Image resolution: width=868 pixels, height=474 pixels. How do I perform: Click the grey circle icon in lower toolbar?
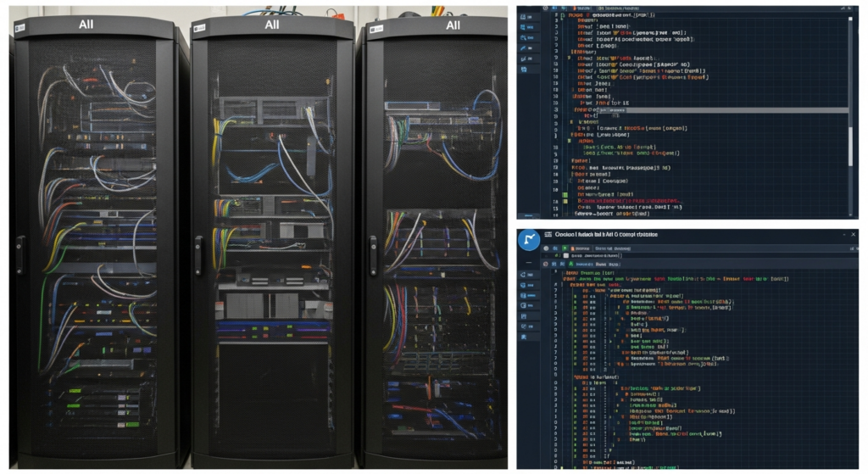coord(546,248)
